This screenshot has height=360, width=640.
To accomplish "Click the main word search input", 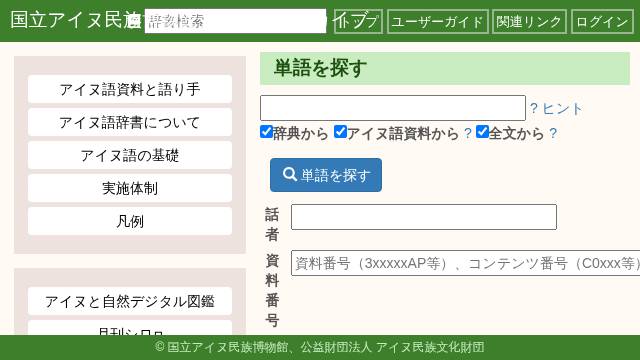I will click(x=393, y=108).
